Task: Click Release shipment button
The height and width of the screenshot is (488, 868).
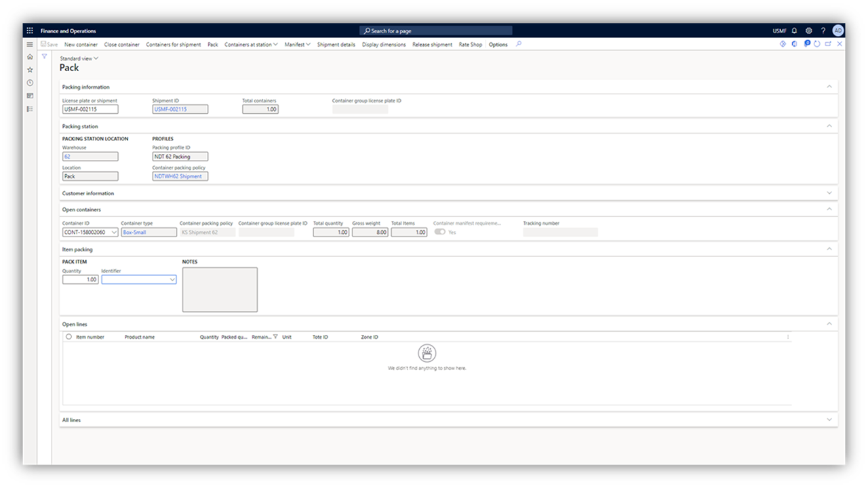Action: [433, 45]
